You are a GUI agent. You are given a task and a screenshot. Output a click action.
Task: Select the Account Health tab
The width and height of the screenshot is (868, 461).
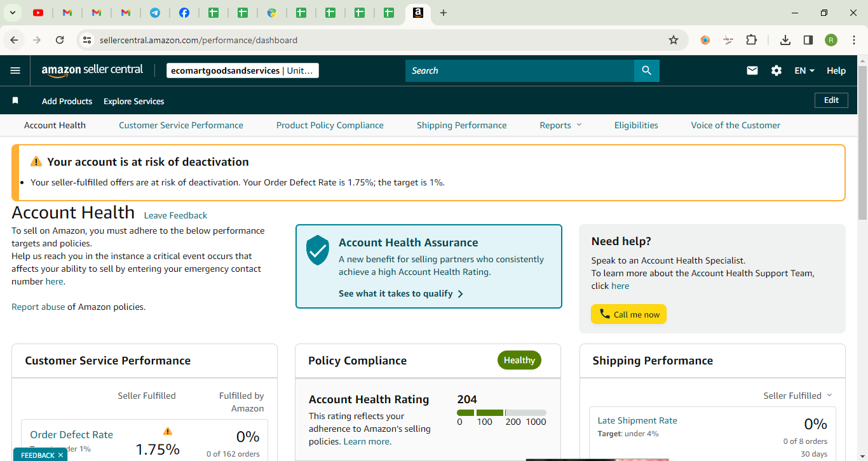click(55, 125)
